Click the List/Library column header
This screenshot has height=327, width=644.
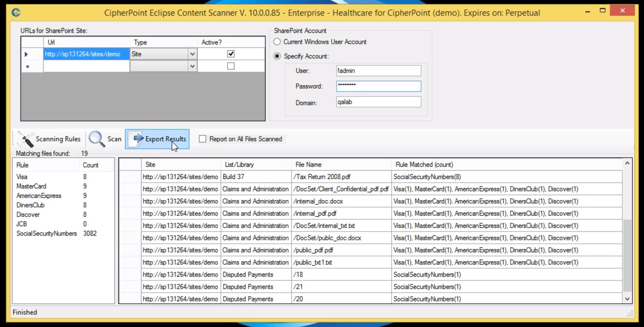256,165
